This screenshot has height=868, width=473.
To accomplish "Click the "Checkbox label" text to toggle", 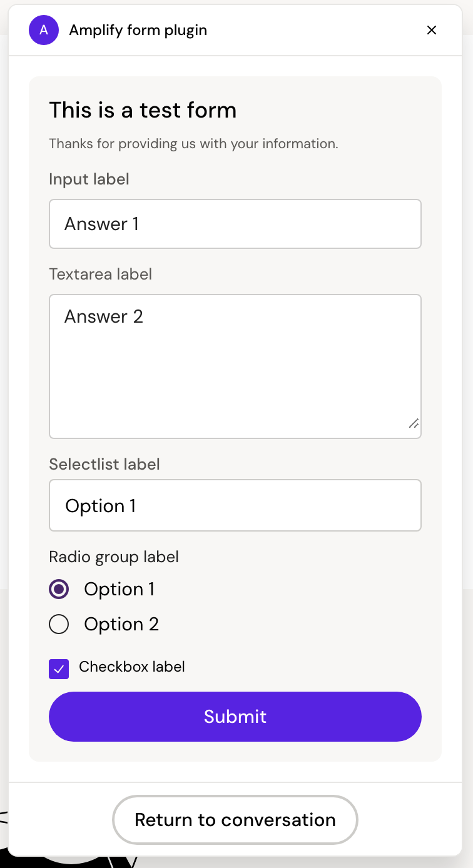I will (132, 667).
